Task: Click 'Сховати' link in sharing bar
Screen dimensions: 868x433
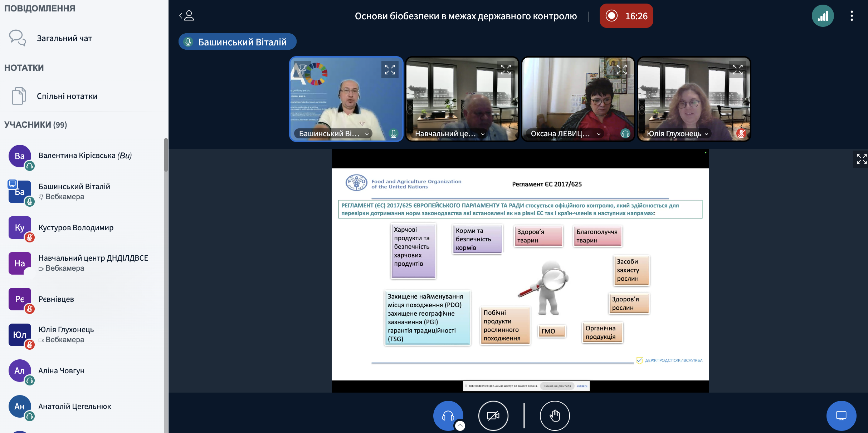Action: pyautogui.click(x=582, y=386)
